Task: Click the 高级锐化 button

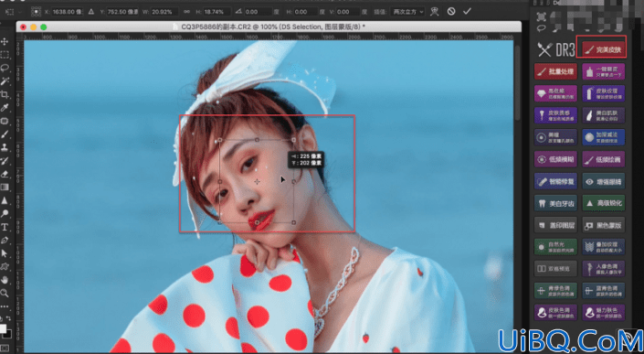Action: click(x=603, y=203)
